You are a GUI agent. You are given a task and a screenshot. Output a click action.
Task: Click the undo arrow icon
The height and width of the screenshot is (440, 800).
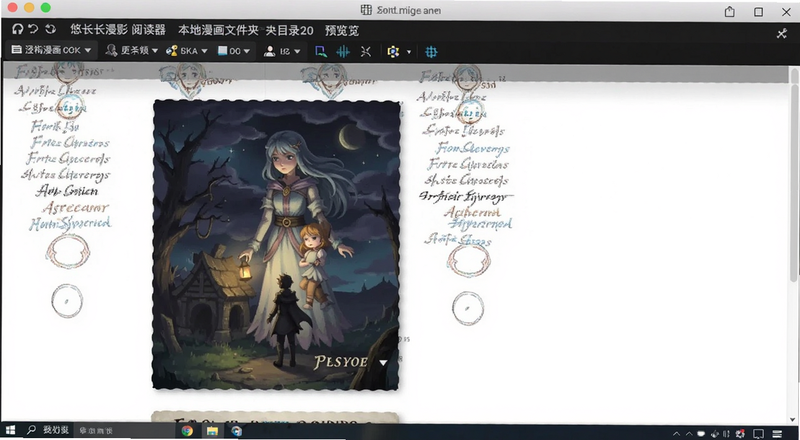coord(33,29)
